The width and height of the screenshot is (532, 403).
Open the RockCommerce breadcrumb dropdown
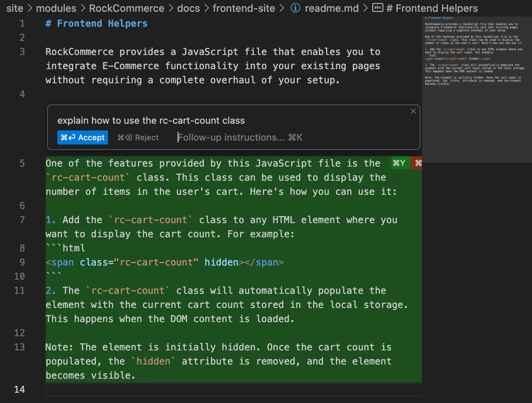click(127, 8)
